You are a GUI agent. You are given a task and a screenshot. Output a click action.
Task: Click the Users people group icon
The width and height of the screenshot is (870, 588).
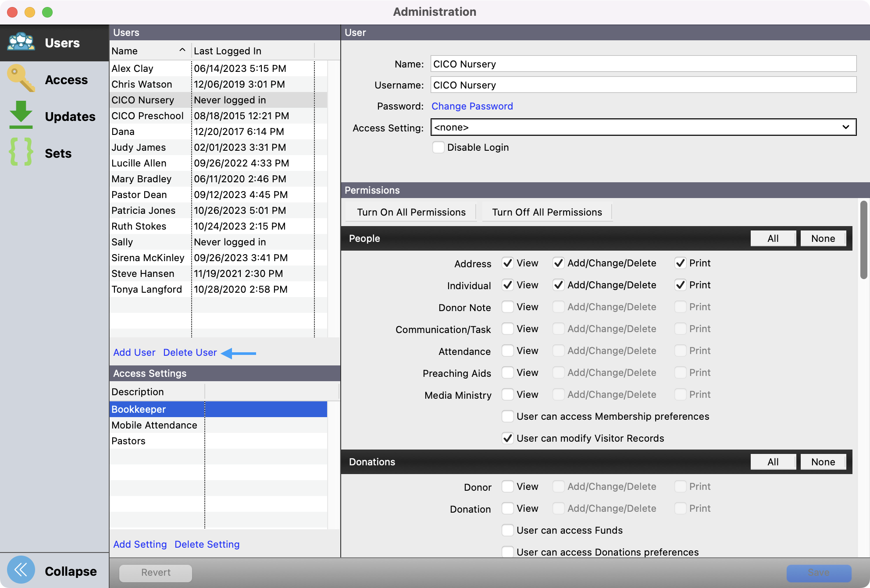tap(21, 43)
